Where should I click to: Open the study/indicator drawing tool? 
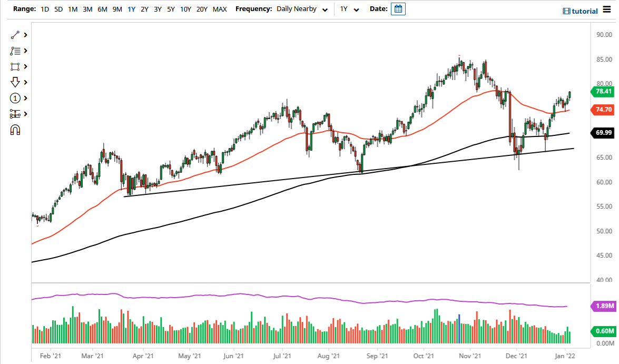point(15,114)
